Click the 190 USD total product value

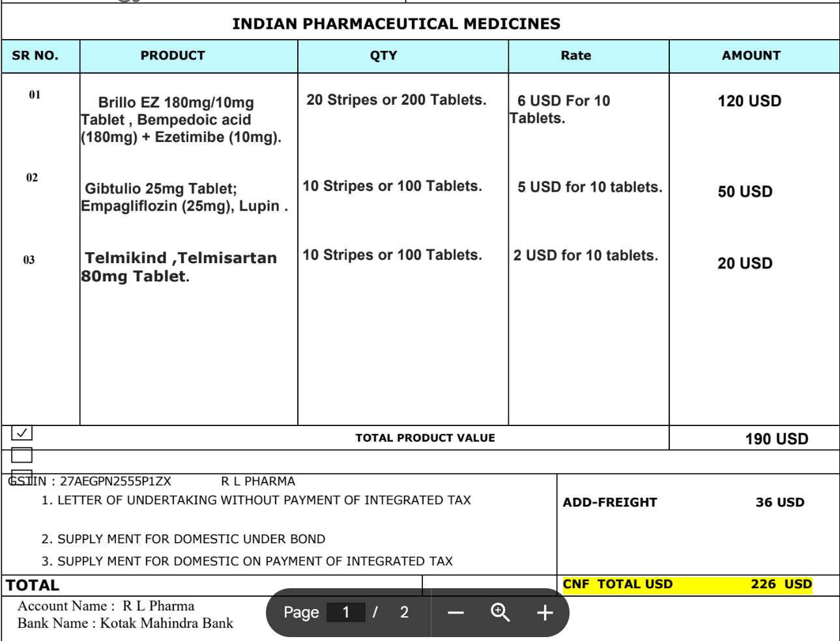point(776,439)
